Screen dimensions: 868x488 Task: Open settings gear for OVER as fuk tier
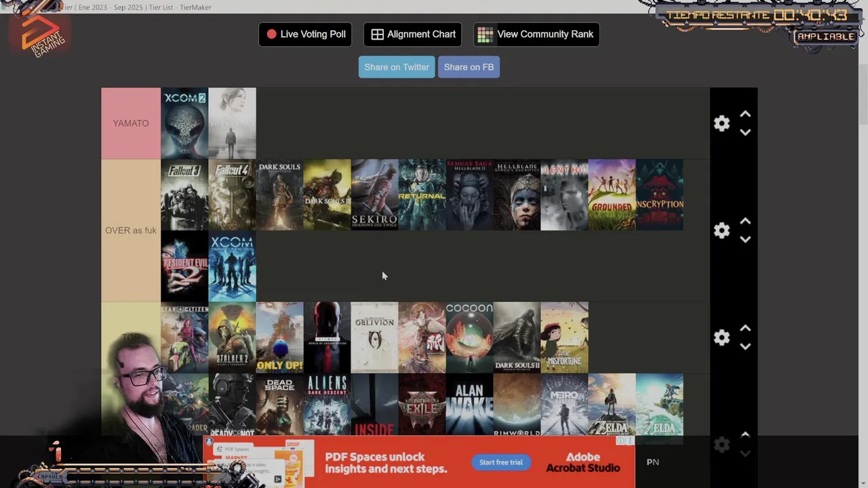[x=722, y=230]
